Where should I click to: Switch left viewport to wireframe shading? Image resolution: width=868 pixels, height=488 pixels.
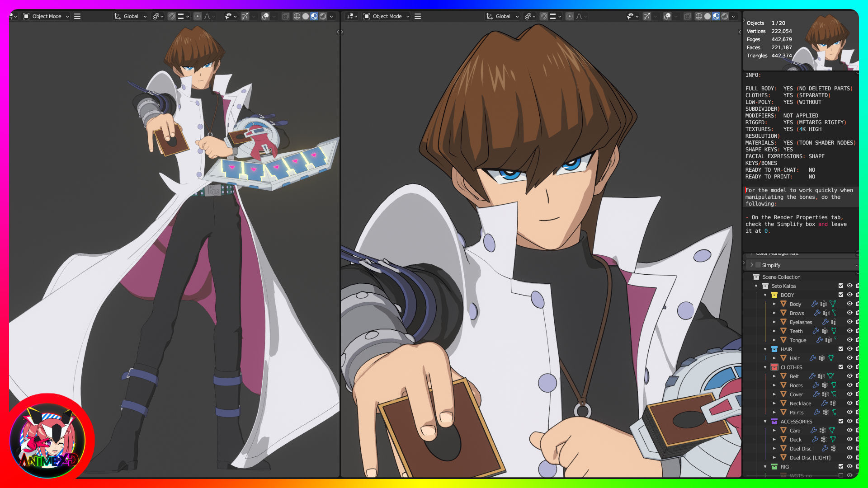click(x=297, y=16)
